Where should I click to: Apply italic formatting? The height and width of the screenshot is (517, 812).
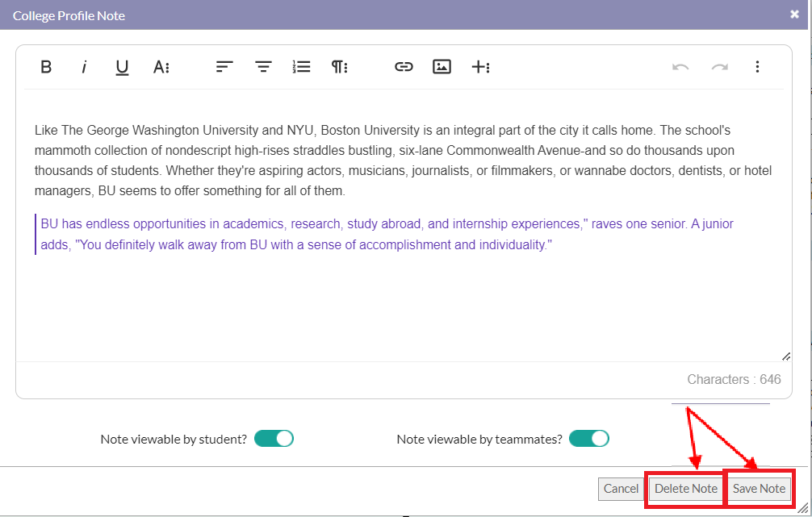point(84,67)
